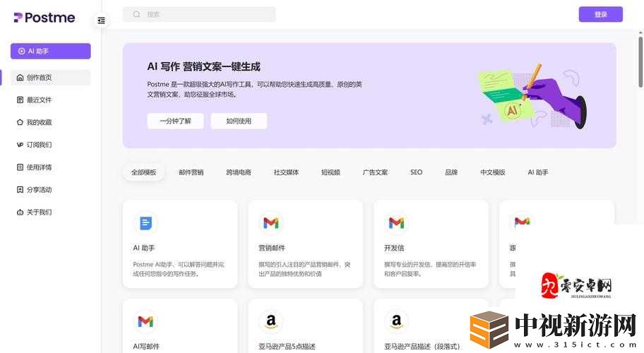644x353 pixels.
Task: Click the banner heading AI 写作 营销文案一键生成
Action: coord(203,66)
